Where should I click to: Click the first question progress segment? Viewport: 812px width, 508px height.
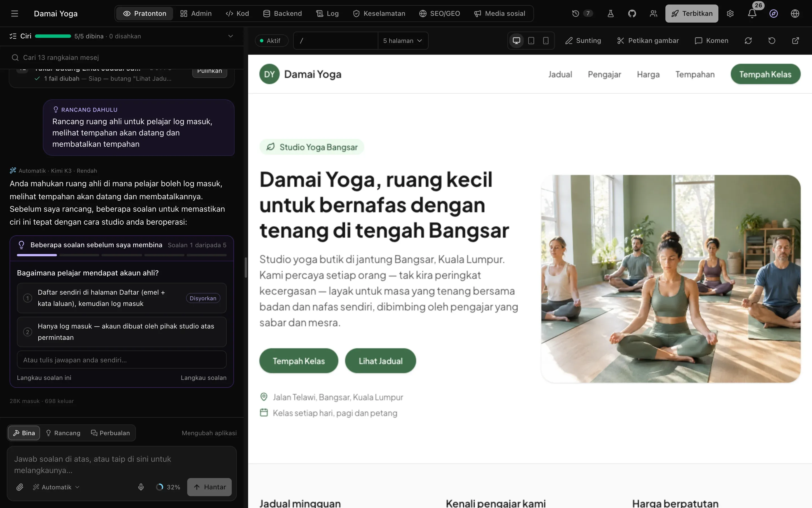pyautogui.click(x=37, y=255)
